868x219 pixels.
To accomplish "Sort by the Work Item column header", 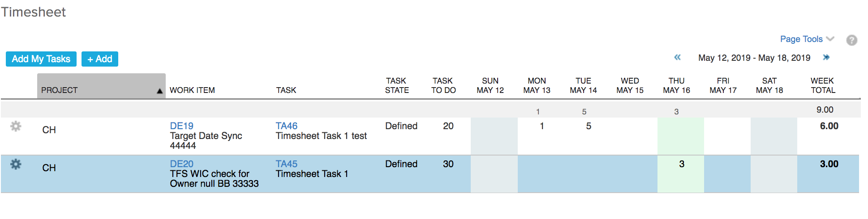I will [x=192, y=90].
